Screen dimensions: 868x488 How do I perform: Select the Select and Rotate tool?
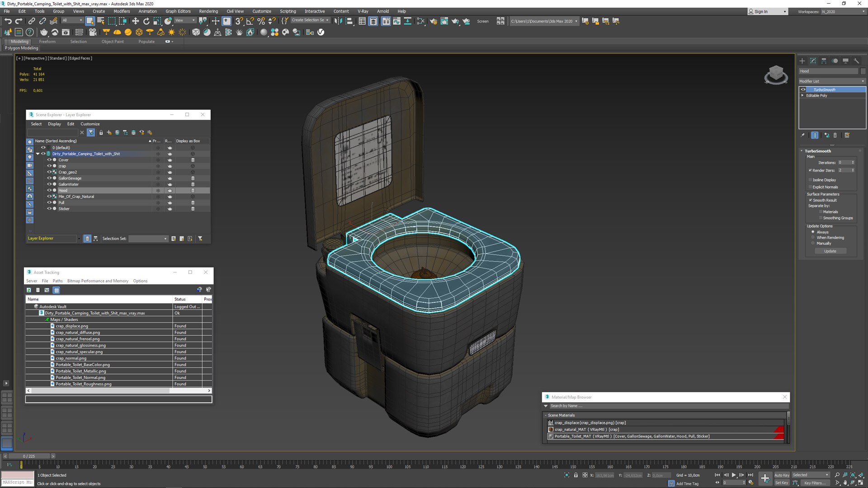pos(146,21)
